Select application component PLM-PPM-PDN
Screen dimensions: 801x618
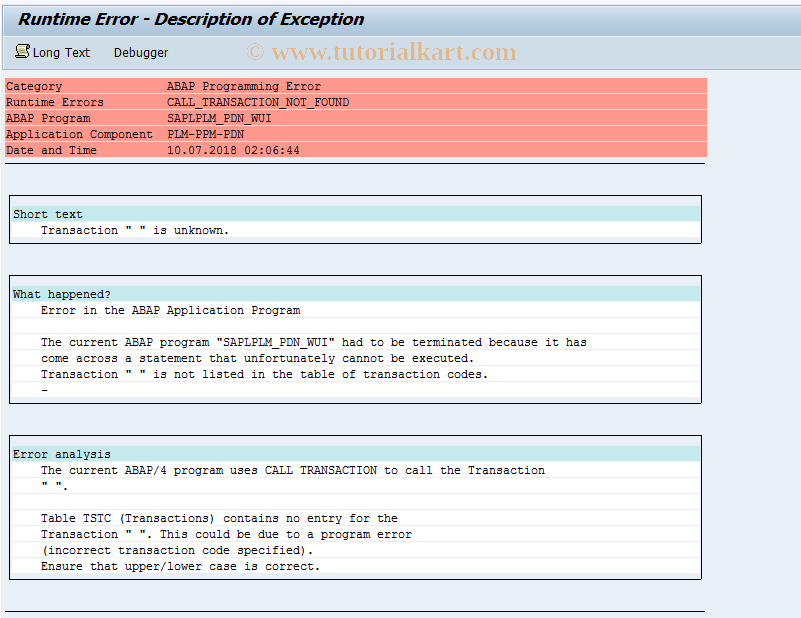click(x=205, y=134)
